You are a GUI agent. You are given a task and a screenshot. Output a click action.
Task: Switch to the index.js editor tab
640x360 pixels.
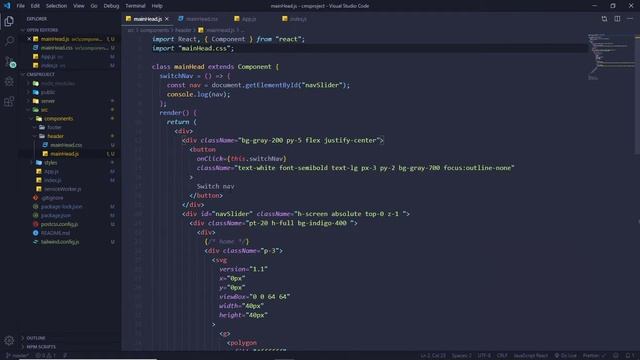pyautogui.click(x=298, y=19)
